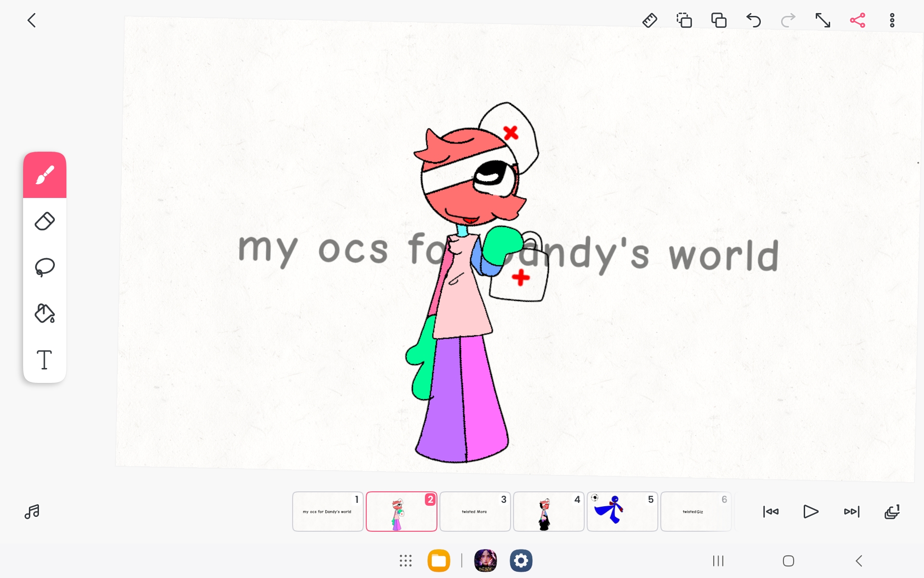Viewport: 924px width, 578px height.
Task: Expand canvas to fullscreen with diagonal arrows
Action: pyautogui.click(x=822, y=20)
